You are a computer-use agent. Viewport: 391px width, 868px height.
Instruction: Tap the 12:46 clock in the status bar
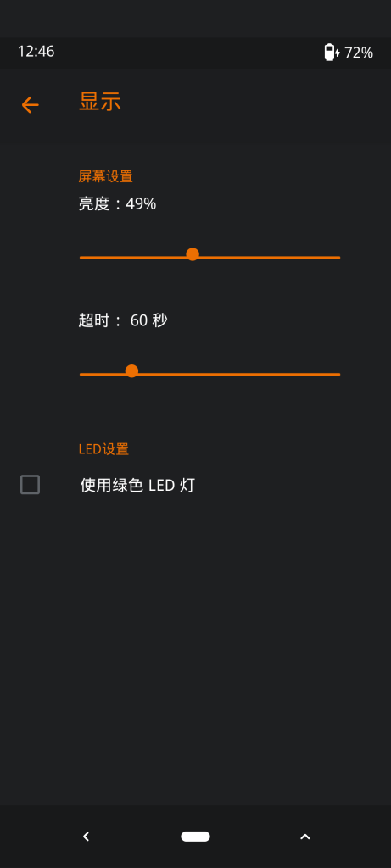[36, 52]
